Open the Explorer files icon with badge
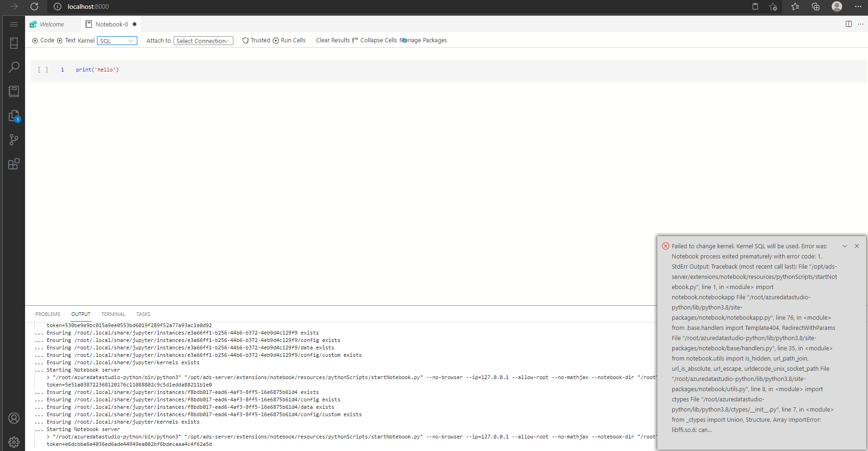This screenshot has height=451, width=868. [x=14, y=116]
